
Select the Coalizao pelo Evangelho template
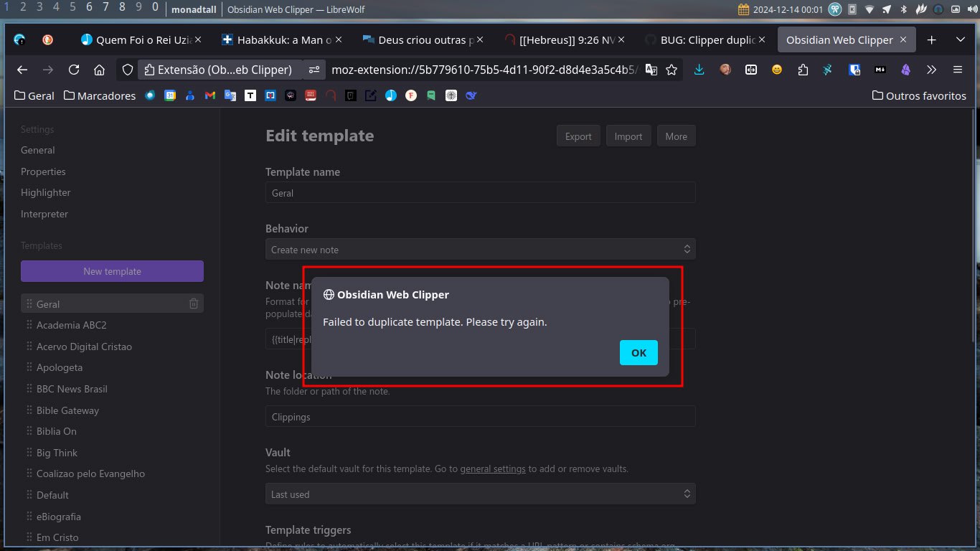coord(112,474)
